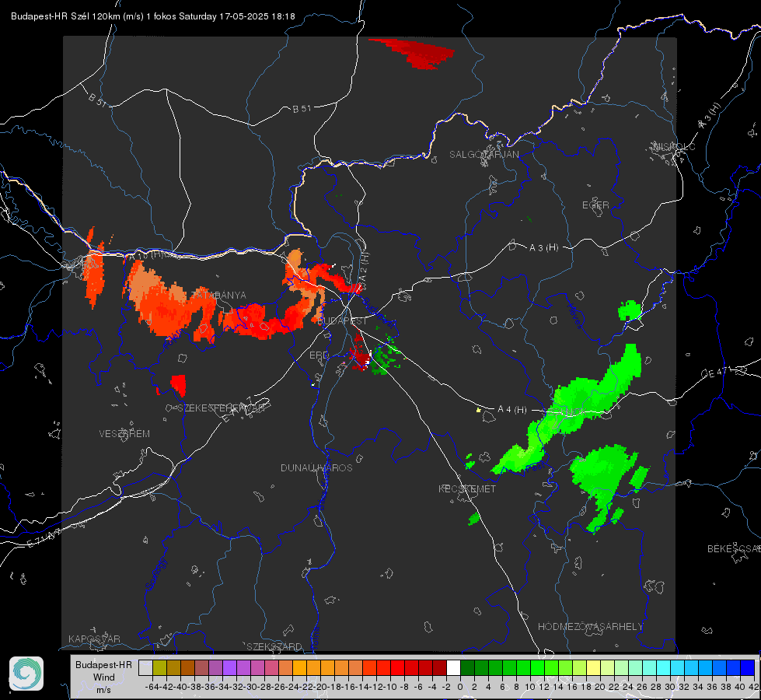Click the A 3 (H) road label south of Eger

point(543,248)
